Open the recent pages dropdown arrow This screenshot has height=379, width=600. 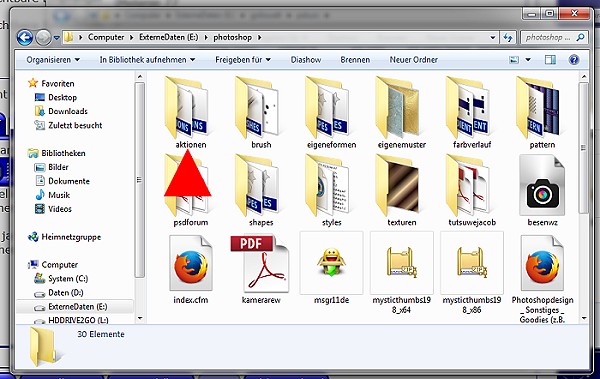point(57,38)
